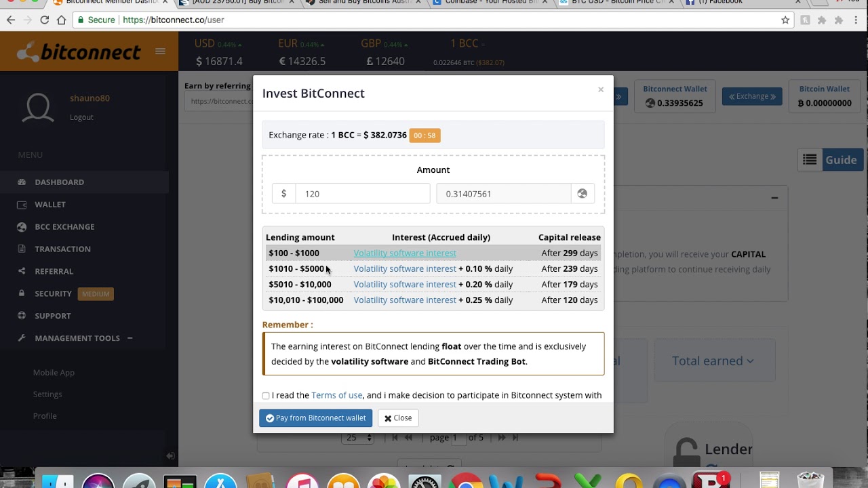This screenshot has height=488, width=868.
Task: Open the Terms of use link
Action: click(336, 395)
